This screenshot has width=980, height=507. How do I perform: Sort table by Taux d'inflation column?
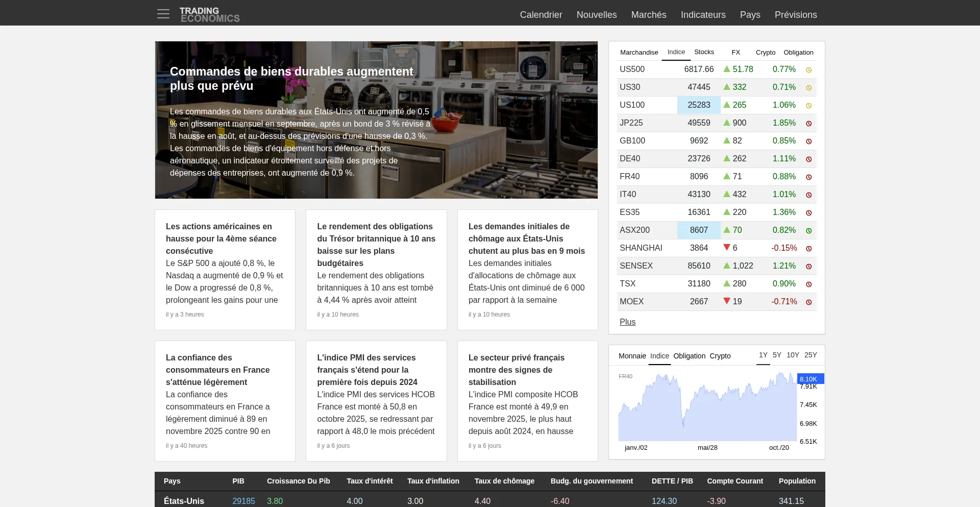click(x=433, y=481)
